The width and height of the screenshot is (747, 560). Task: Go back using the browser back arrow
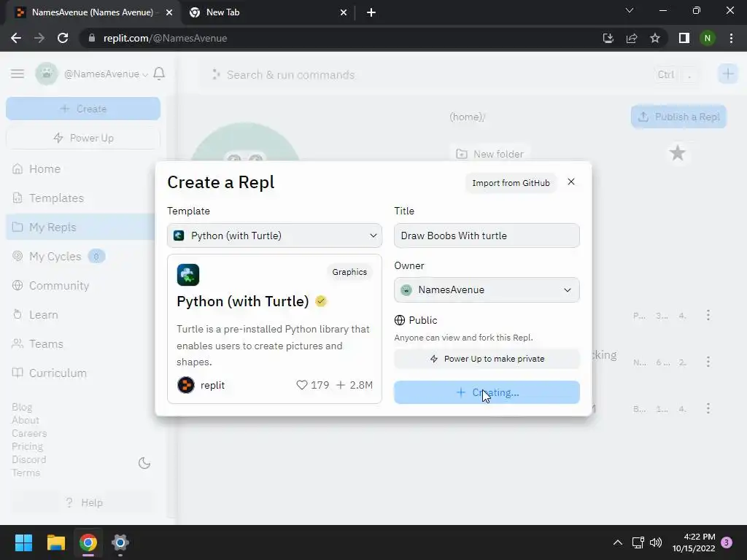[16, 38]
